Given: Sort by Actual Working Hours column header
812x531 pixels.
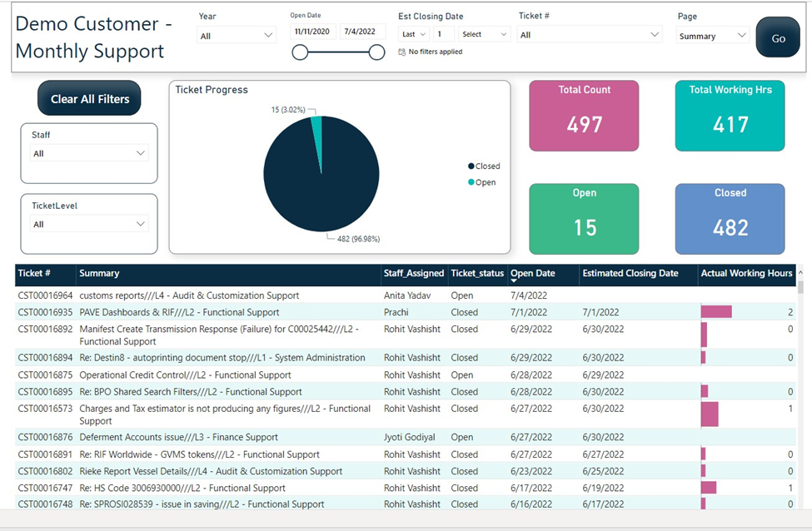Looking at the screenshot, I should pos(746,273).
